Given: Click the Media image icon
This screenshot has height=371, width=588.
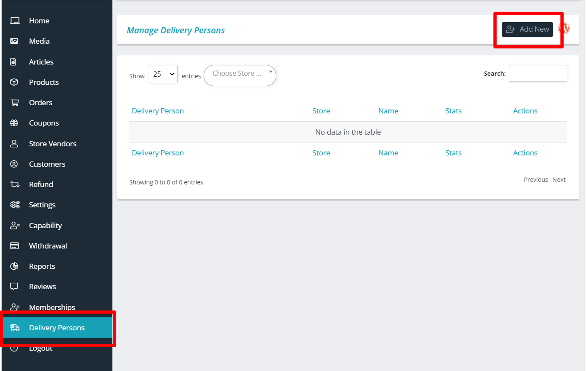Looking at the screenshot, I should 14,41.
